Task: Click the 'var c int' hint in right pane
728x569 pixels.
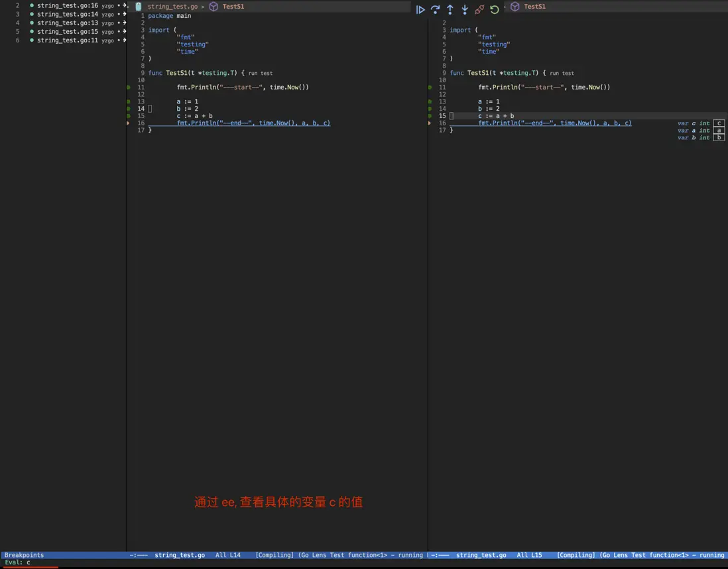Action: coord(694,123)
